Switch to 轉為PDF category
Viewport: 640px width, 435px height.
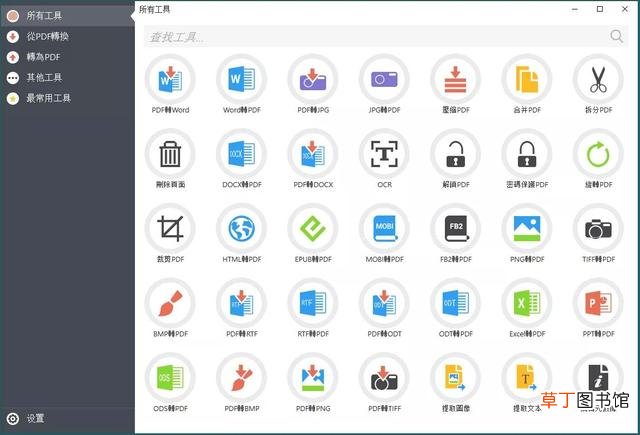[x=67, y=57]
